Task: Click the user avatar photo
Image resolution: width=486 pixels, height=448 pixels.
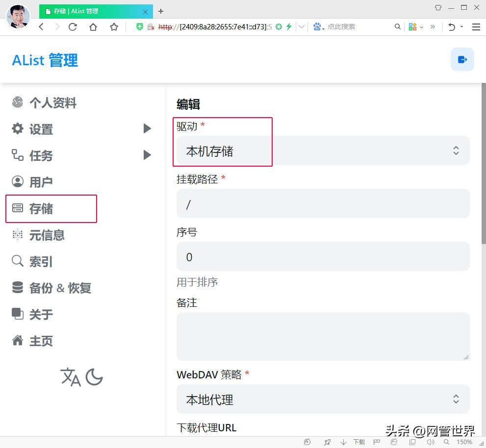Action: [x=18, y=16]
